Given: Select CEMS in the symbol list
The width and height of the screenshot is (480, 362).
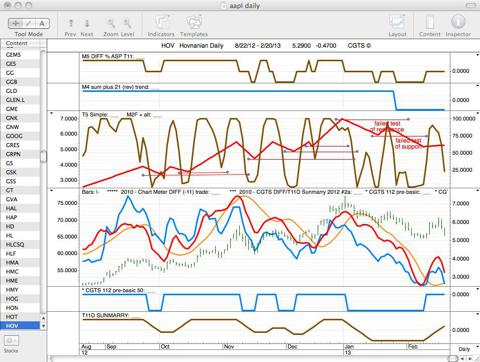Looking at the screenshot, I should click(20, 54).
